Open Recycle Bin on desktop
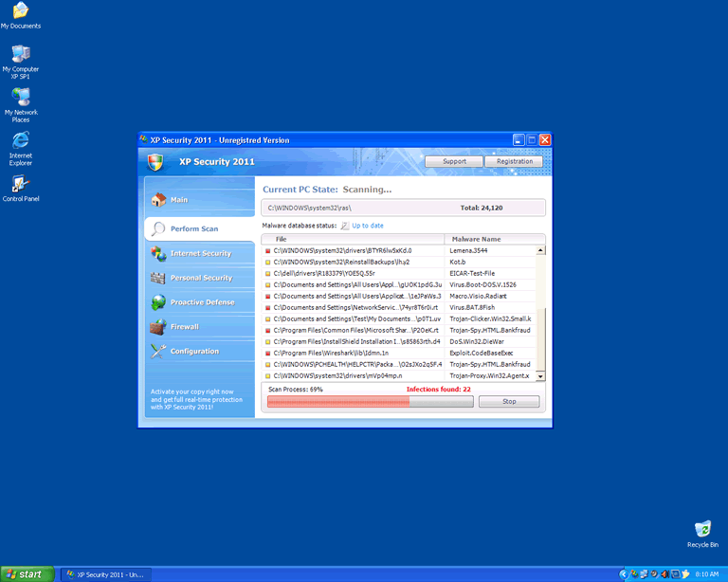Screen dimensions: 728x582 pyautogui.click(x=702, y=529)
